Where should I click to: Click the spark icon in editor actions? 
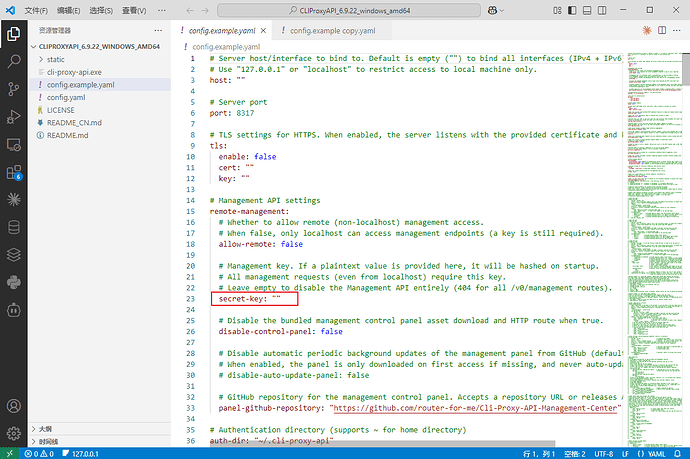(647, 30)
